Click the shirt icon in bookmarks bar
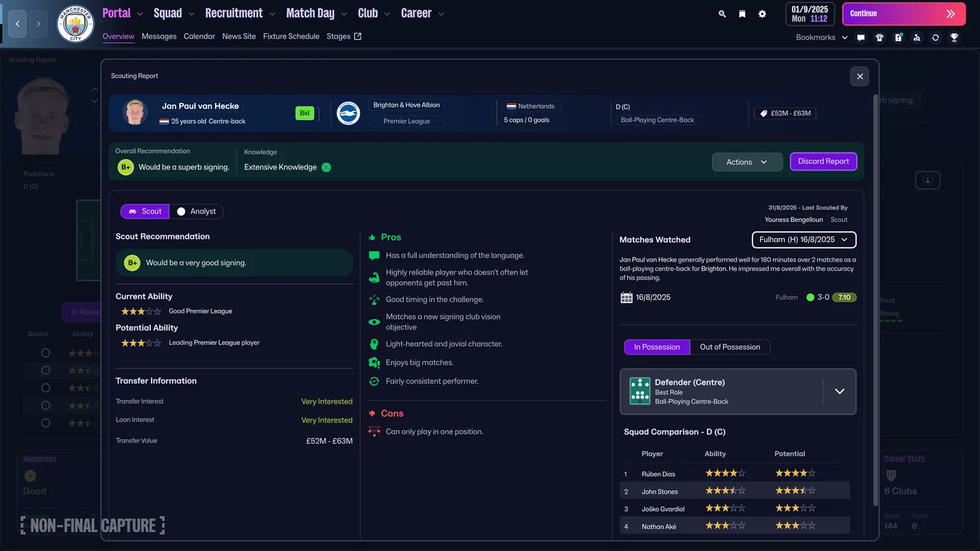This screenshot has width=980, height=551. pyautogui.click(x=879, y=38)
